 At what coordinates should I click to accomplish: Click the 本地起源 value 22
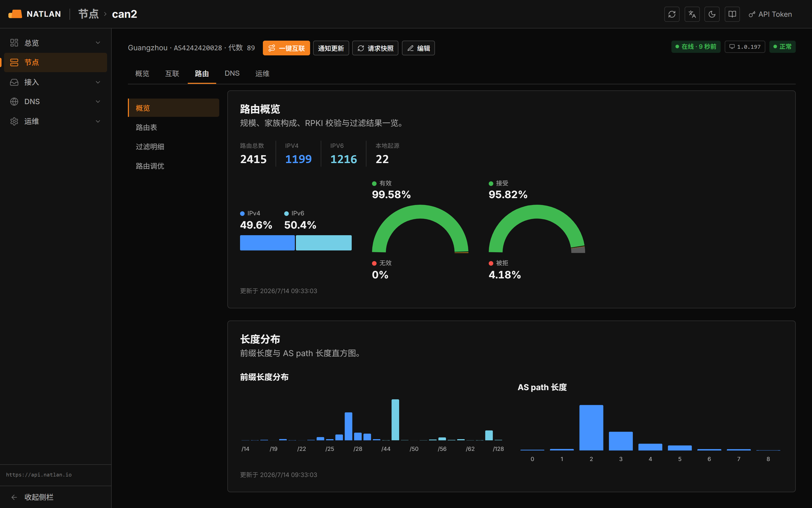pos(382,159)
